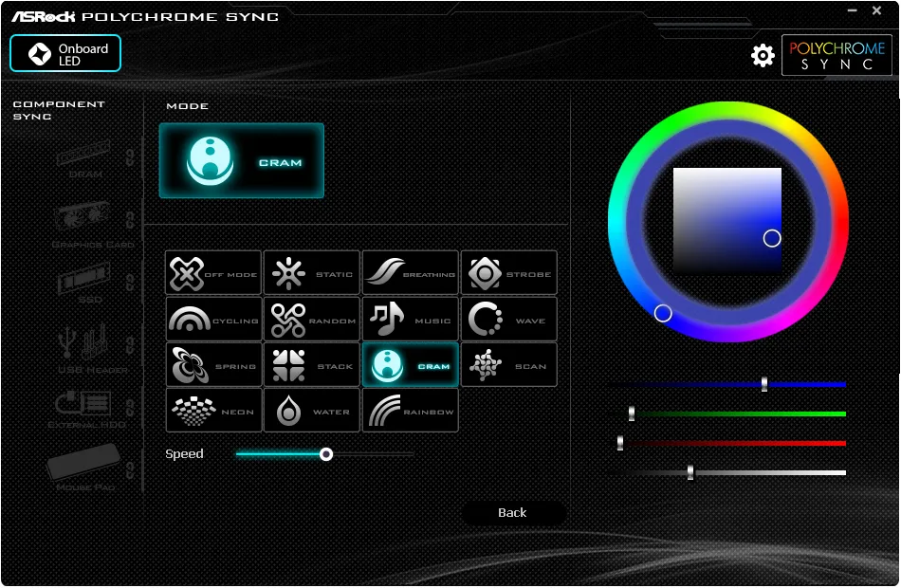The image size is (901, 588).
Task: Select the Static lighting mode
Action: coord(312,273)
